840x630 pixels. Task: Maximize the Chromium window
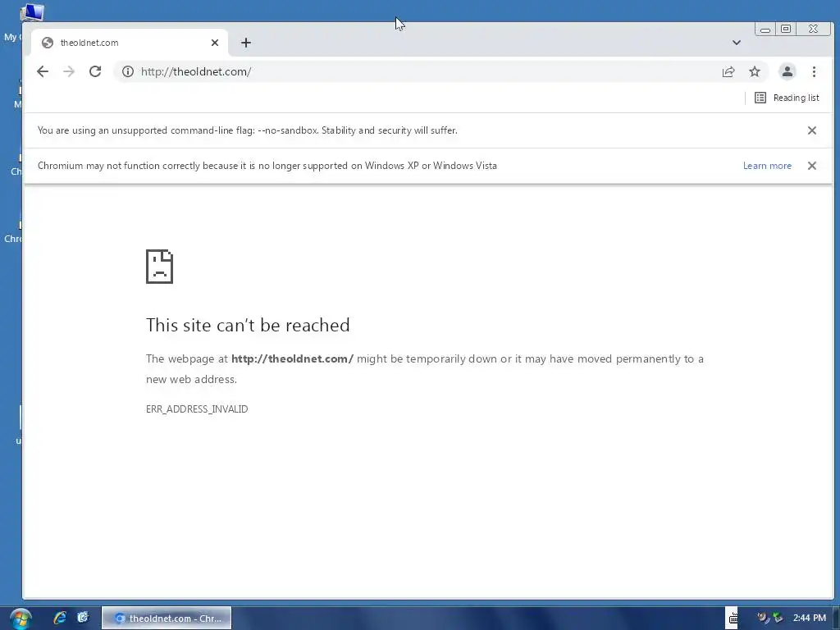(x=786, y=30)
